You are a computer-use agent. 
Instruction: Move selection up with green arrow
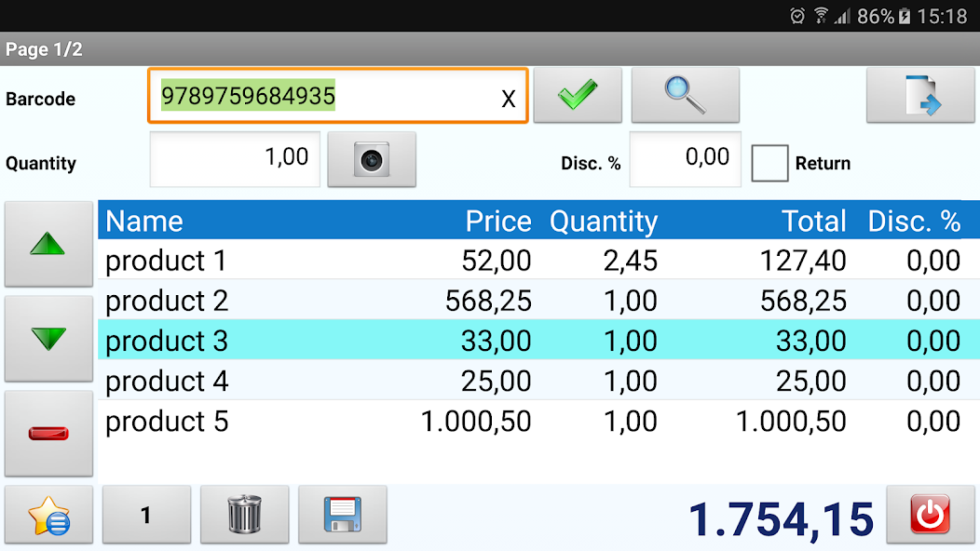tap(48, 244)
